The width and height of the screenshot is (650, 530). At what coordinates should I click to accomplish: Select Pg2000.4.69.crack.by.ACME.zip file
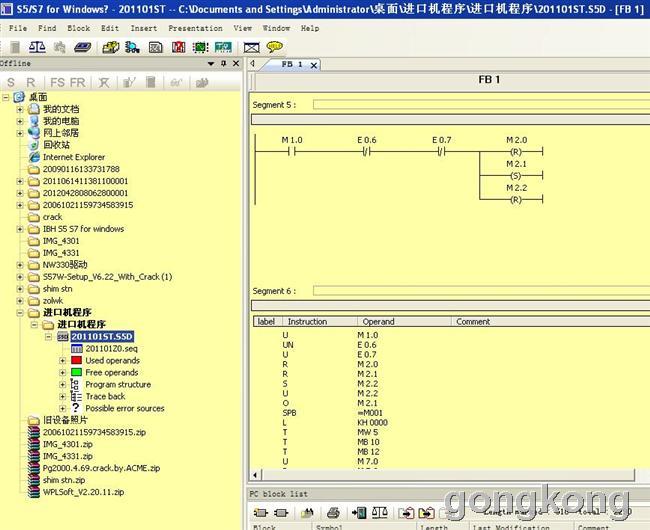[101, 468]
